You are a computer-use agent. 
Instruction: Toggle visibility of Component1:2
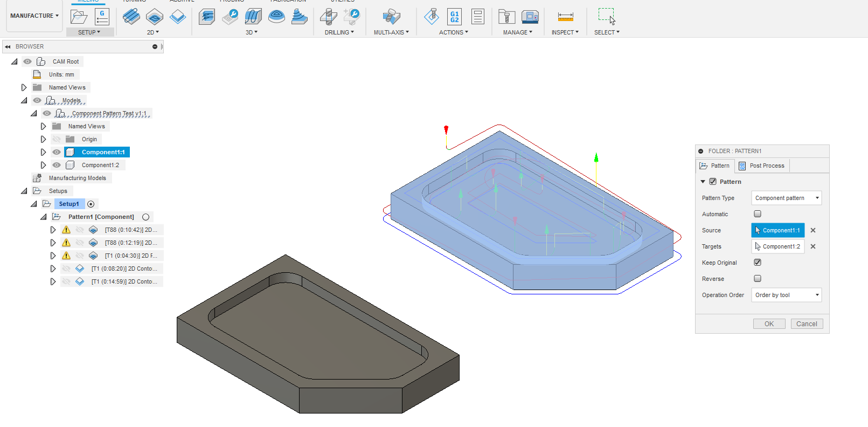(x=57, y=165)
